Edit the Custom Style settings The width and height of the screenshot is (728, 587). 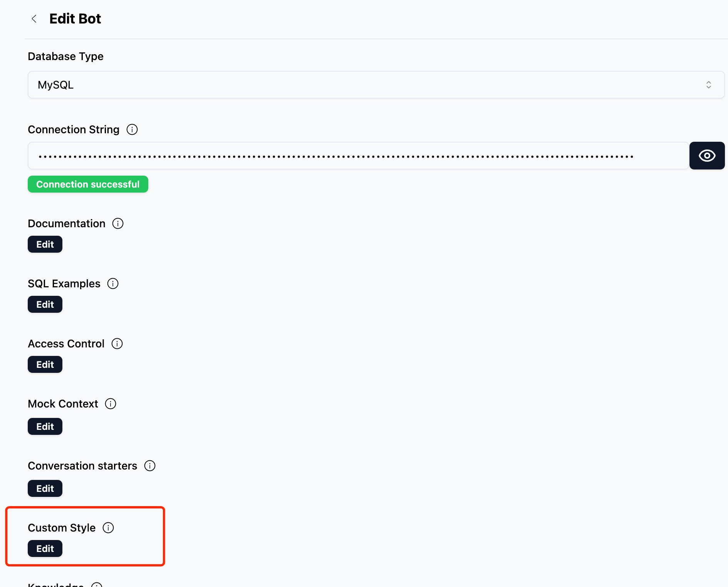pos(45,548)
